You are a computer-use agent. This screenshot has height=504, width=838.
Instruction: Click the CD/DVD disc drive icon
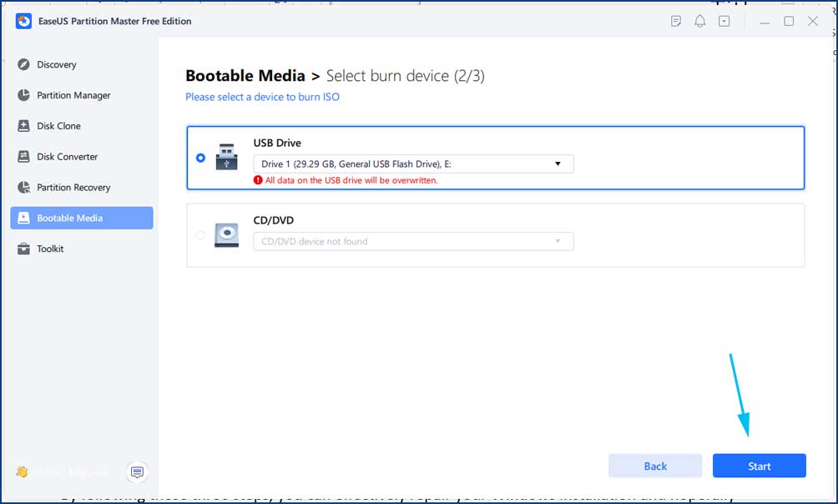pyautogui.click(x=226, y=235)
